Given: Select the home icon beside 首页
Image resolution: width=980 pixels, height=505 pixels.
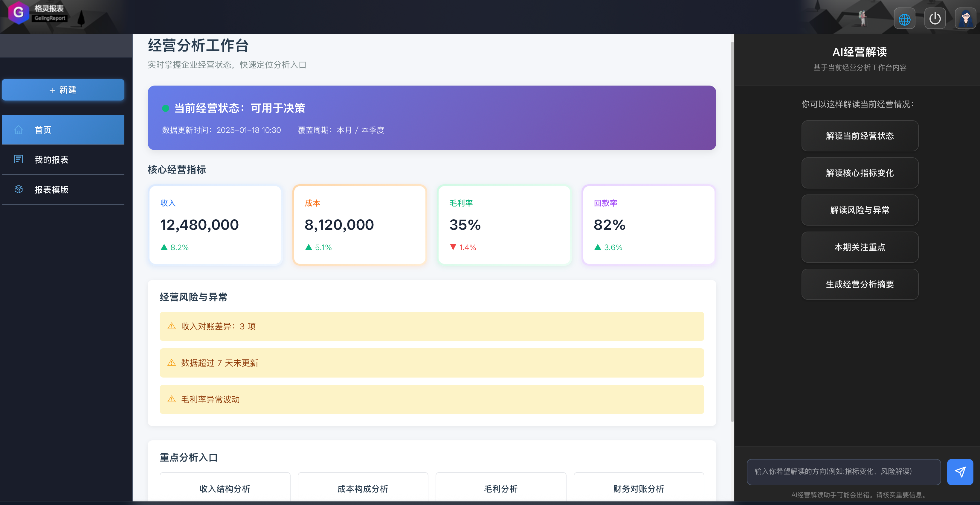Looking at the screenshot, I should point(19,130).
